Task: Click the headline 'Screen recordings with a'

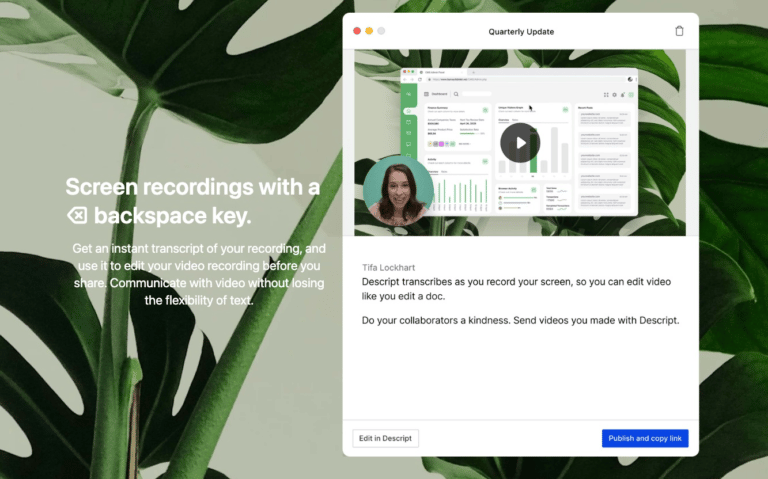Action: point(192,187)
